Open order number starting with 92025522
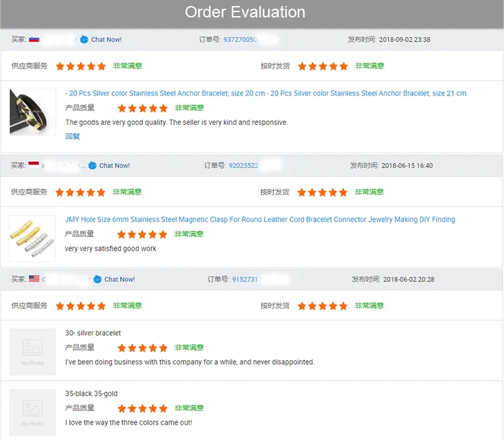The height and width of the screenshot is (440, 504). tap(243, 165)
